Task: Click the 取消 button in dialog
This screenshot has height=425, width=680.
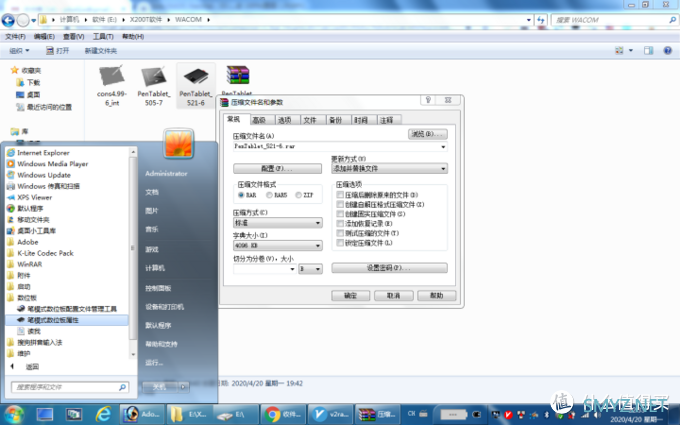Action: 393,296
